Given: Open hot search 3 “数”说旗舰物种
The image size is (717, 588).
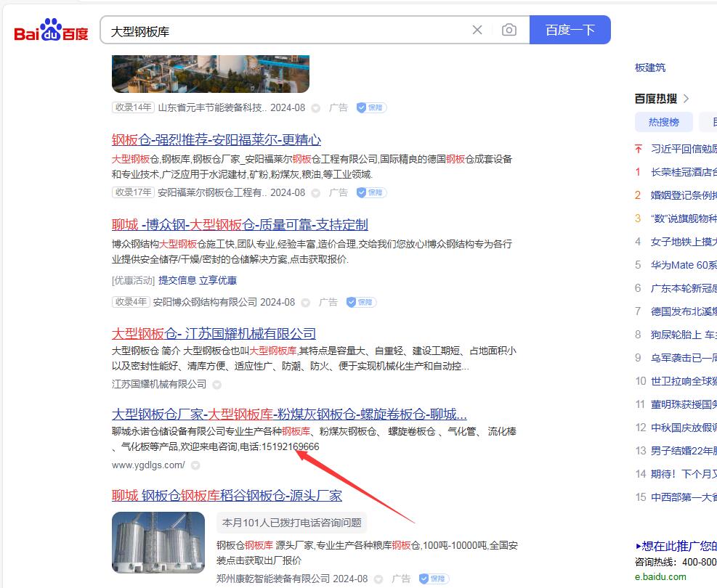Looking at the screenshot, I should tap(684, 219).
